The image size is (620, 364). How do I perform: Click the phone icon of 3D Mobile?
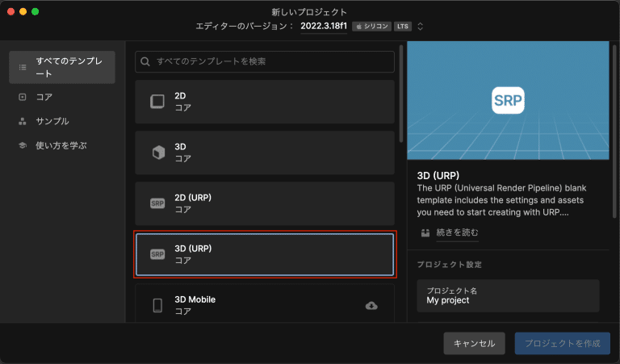pos(157,306)
